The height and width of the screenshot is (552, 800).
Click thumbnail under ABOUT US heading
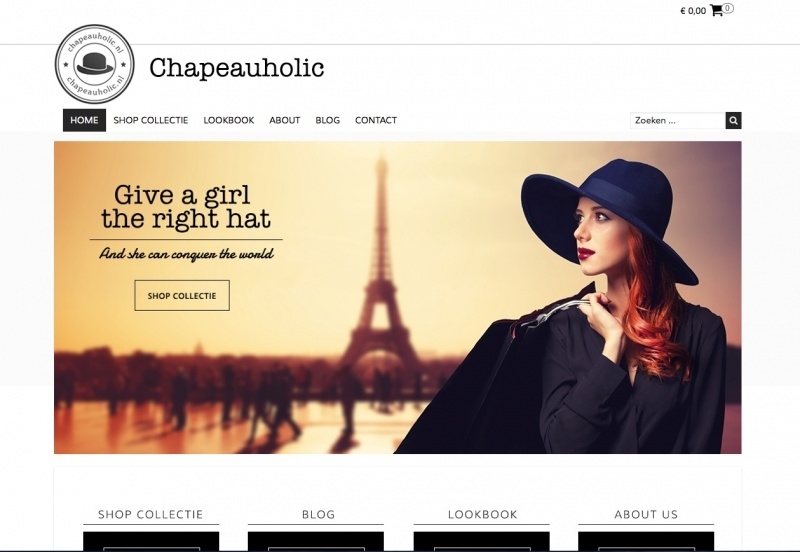pyautogui.click(x=646, y=541)
